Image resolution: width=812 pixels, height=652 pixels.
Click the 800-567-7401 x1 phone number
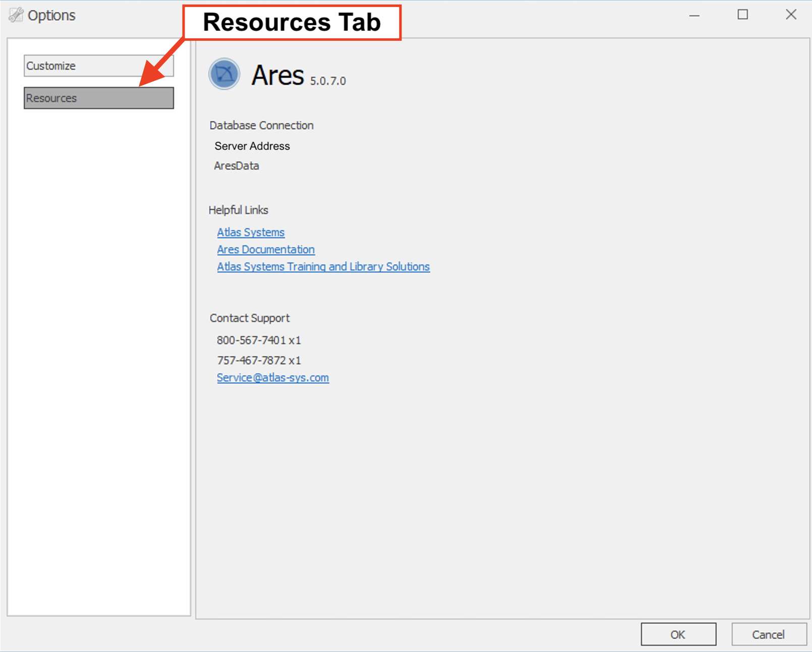(x=259, y=340)
